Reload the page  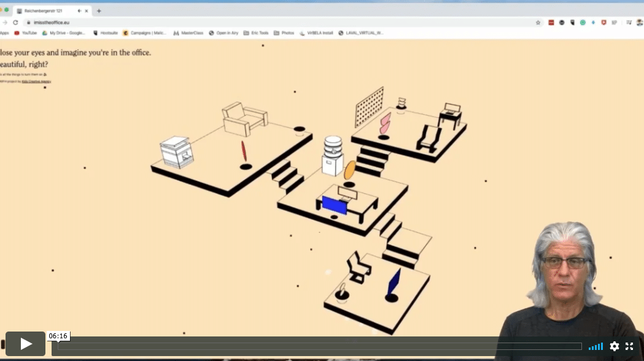(x=15, y=23)
